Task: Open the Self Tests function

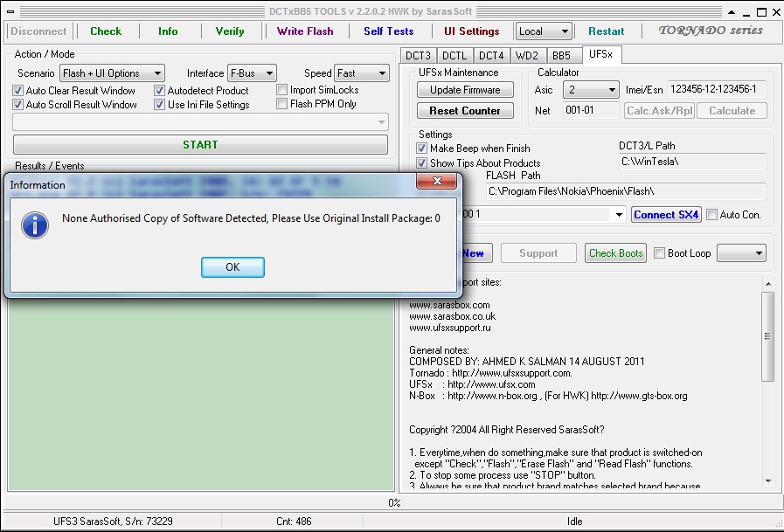Action: [388, 31]
